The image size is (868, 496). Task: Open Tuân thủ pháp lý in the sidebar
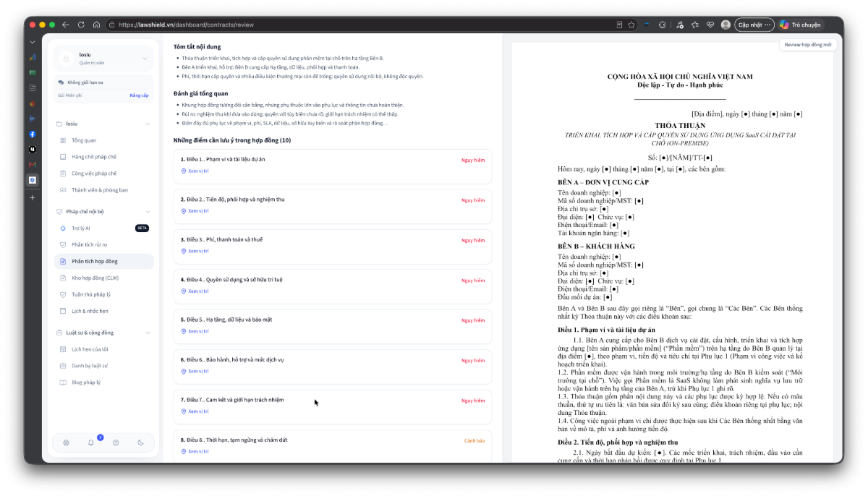pyautogui.click(x=103, y=294)
